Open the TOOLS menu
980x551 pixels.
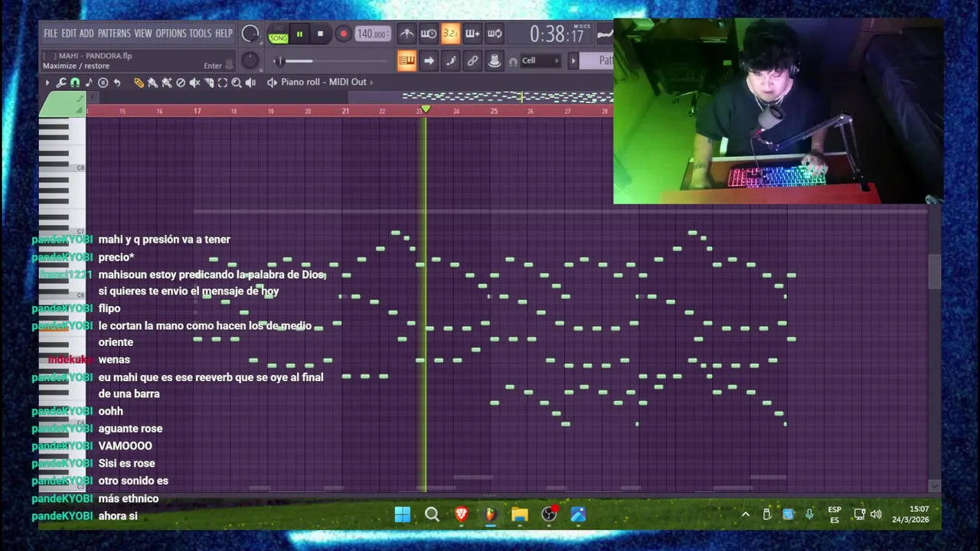[200, 34]
